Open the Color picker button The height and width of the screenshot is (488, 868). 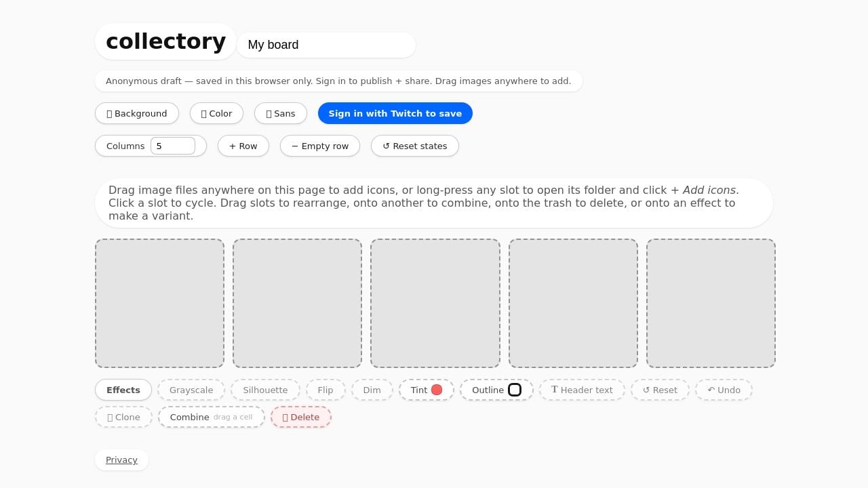tap(217, 113)
